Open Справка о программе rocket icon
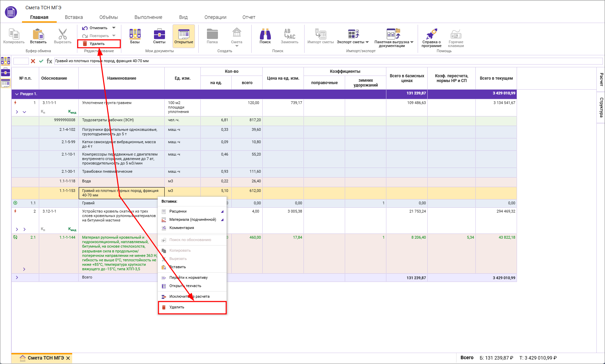 tap(431, 37)
